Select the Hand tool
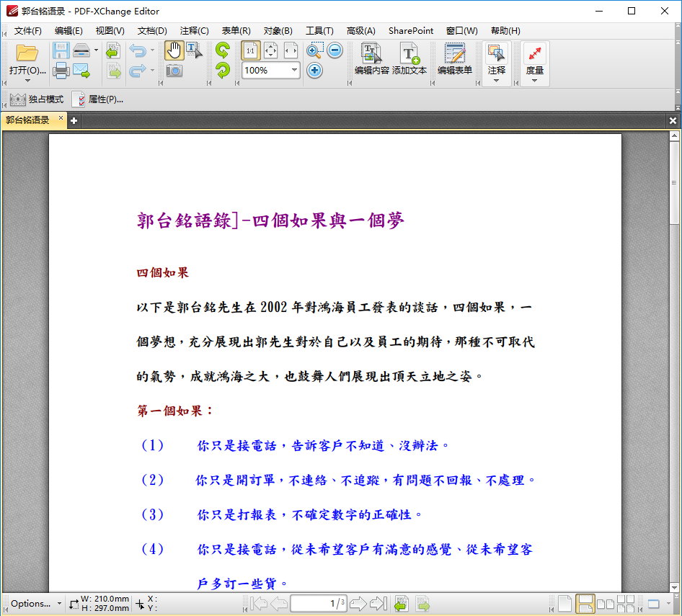The height and width of the screenshot is (616, 682). tap(174, 51)
